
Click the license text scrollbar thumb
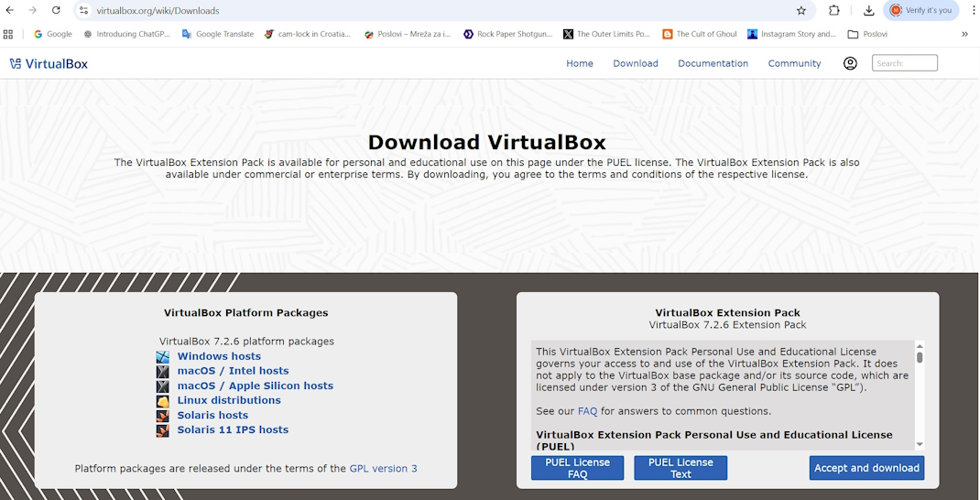tap(920, 357)
